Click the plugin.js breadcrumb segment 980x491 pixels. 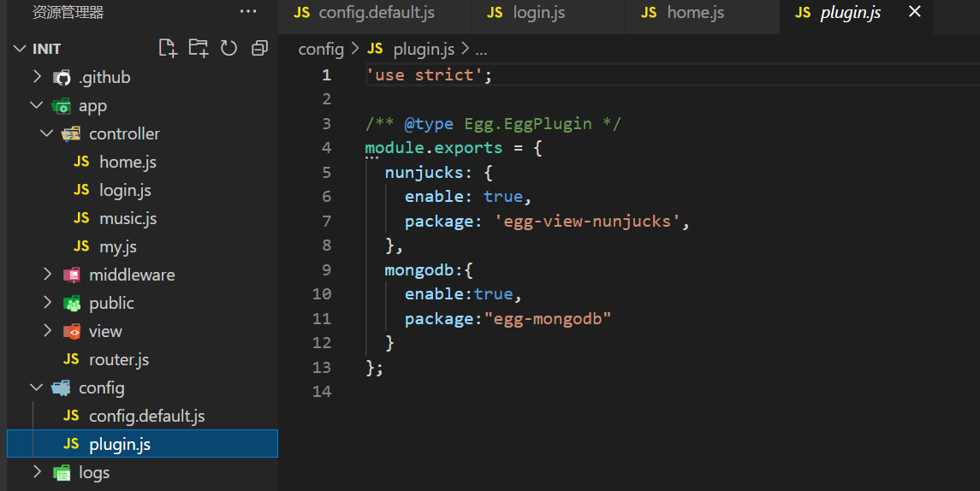[x=424, y=49]
